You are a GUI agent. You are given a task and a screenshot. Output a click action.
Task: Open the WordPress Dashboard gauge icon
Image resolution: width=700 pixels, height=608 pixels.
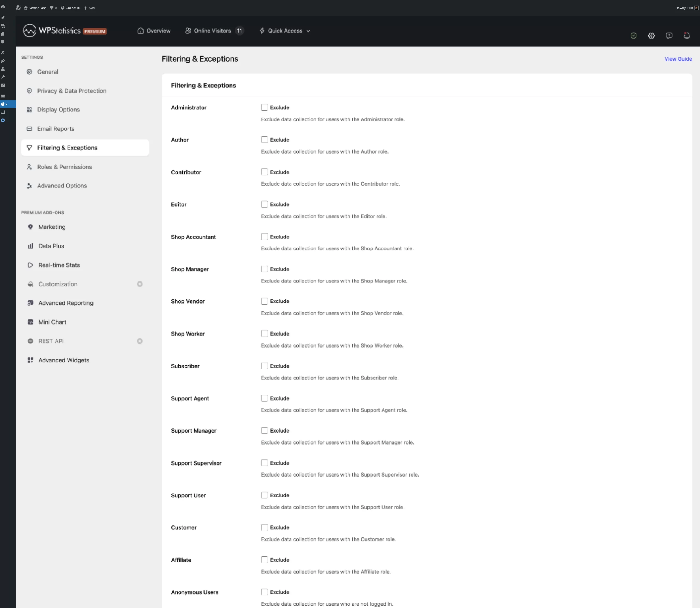pyautogui.click(x=3, y=7)
